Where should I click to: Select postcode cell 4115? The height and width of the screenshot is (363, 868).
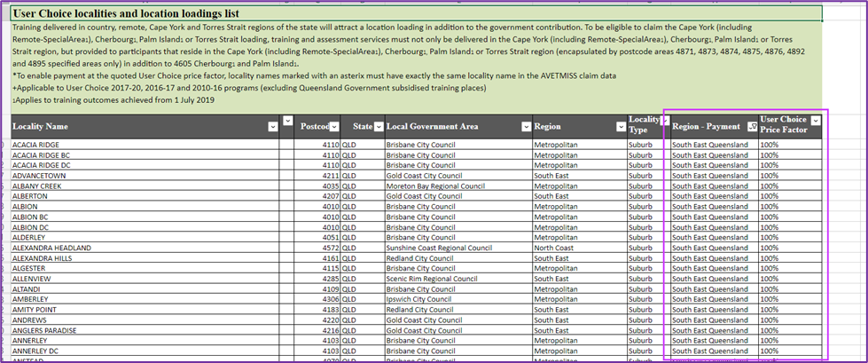coord(317,268)
